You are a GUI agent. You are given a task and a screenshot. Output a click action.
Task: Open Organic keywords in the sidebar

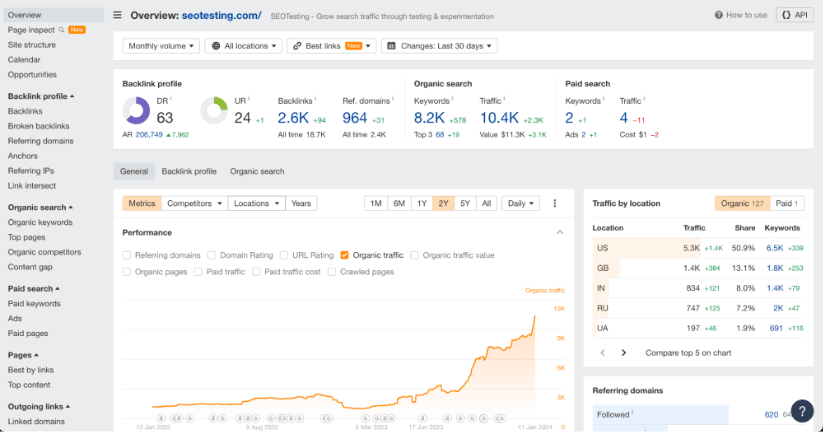pyautogui.click(x=40, y=222)
